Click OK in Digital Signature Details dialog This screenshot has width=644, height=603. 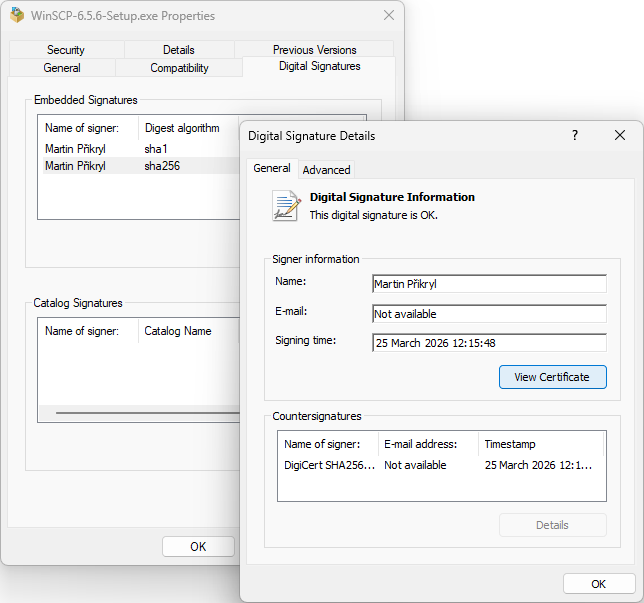pos(598,584)
